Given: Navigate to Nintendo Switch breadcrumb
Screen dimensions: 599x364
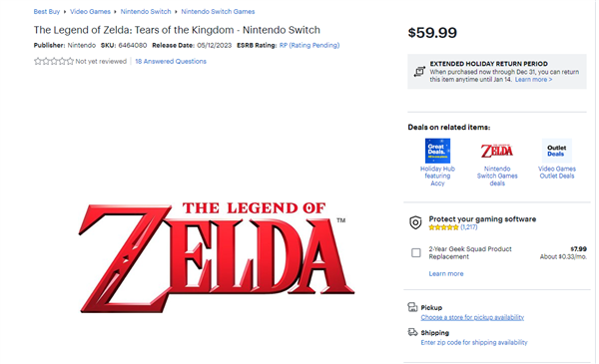Looking at the screenshot, I should click(146, 11).
